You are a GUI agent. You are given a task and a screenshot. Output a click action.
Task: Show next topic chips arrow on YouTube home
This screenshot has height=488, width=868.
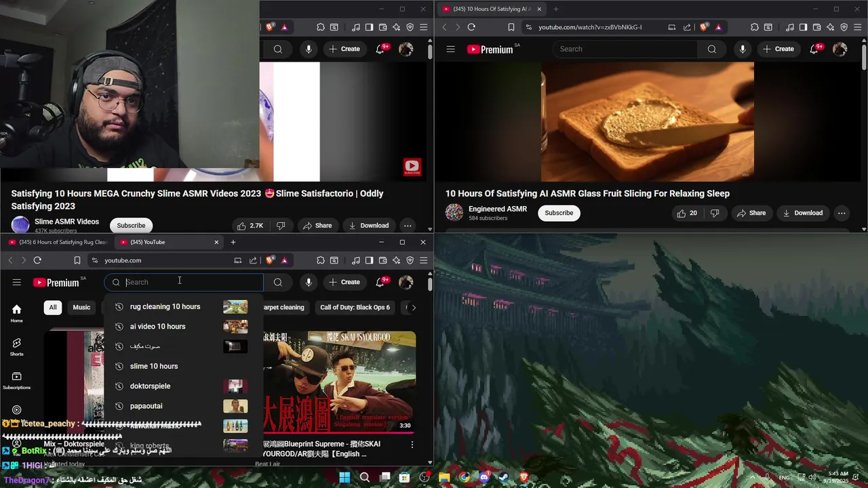414,308
